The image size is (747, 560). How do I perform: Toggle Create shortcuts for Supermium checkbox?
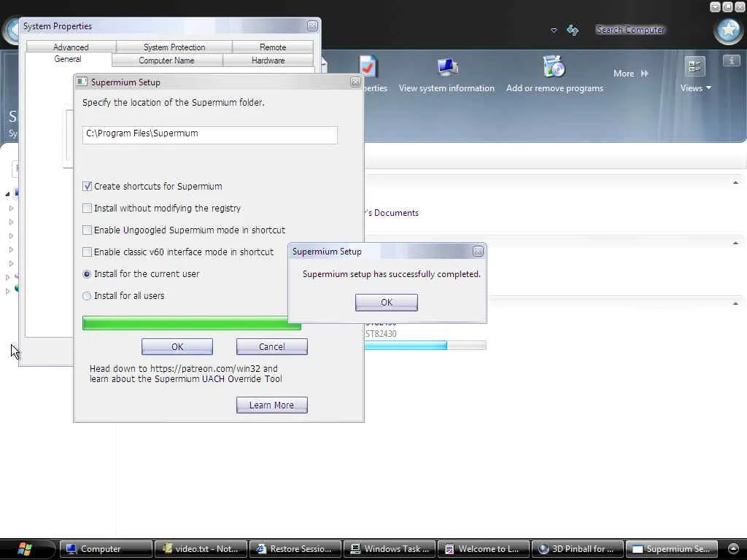point(88,186)
